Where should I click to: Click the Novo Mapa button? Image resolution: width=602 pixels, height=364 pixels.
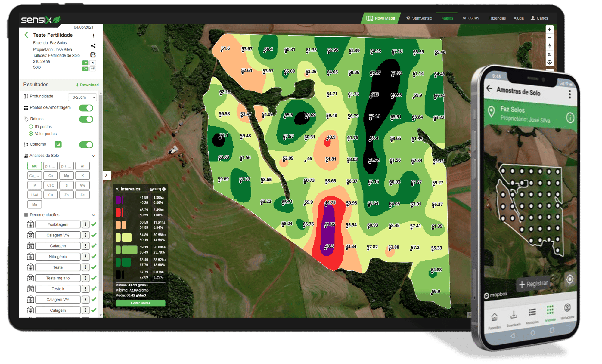(381, 18)
